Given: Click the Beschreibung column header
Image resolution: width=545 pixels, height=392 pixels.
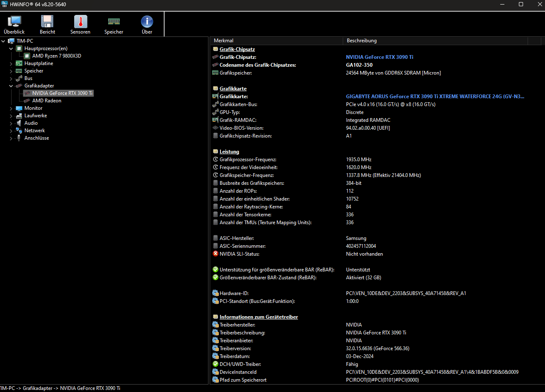Looking at the screenshot, I should [x=435, y=41].
